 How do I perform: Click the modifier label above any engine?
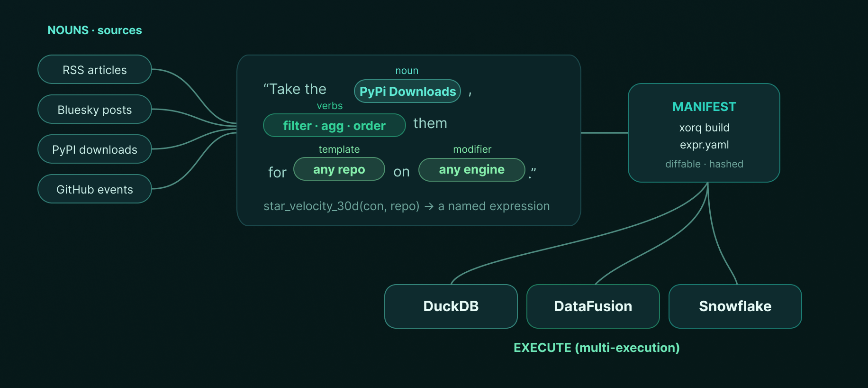coord(472,149)
